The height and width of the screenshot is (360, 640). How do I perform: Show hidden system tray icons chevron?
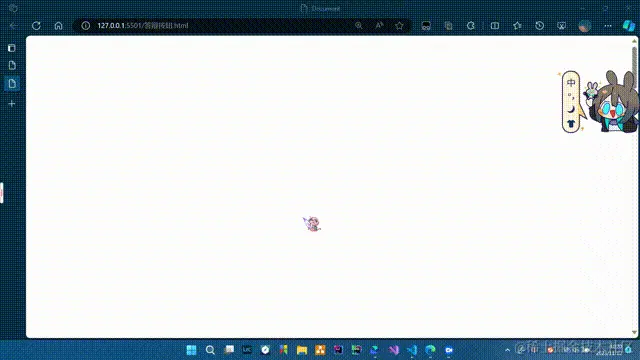(507, 350)
